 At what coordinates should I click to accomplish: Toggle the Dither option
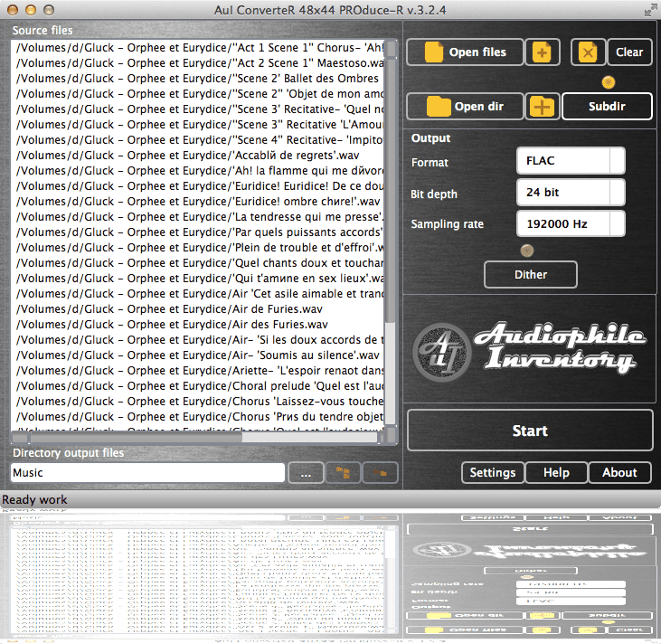[530, 275]
